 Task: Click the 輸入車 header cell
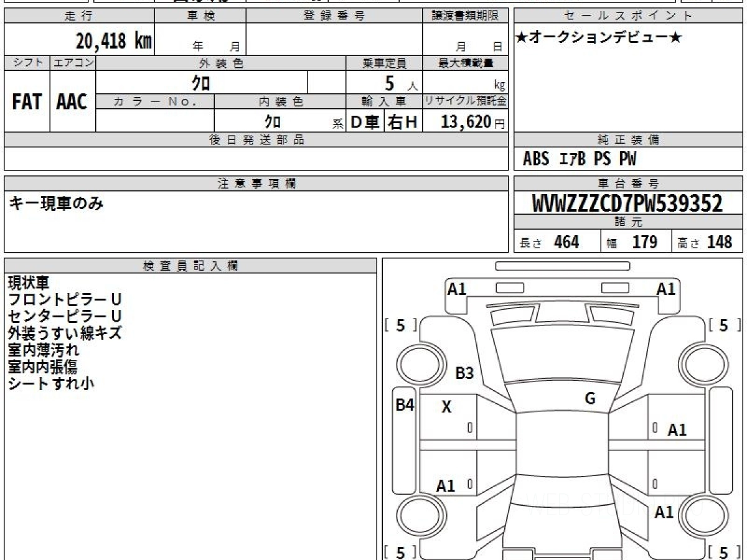point(384,101)
